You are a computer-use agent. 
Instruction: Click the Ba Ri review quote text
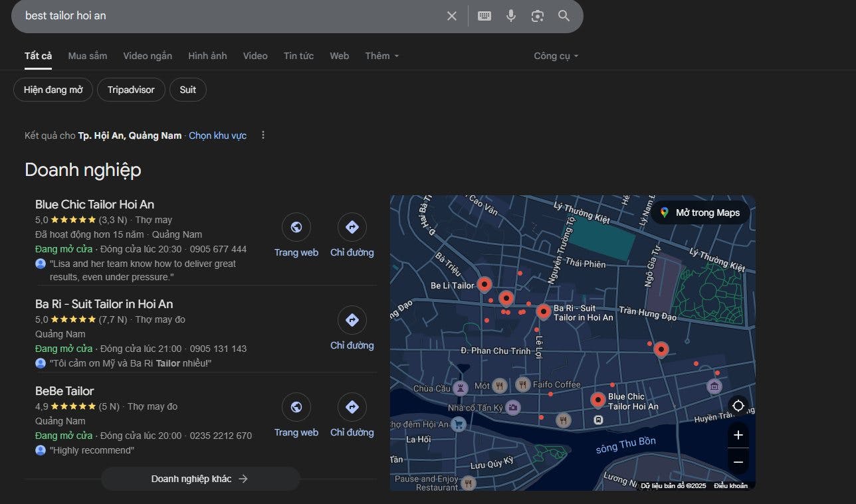[x=130, y=363]
